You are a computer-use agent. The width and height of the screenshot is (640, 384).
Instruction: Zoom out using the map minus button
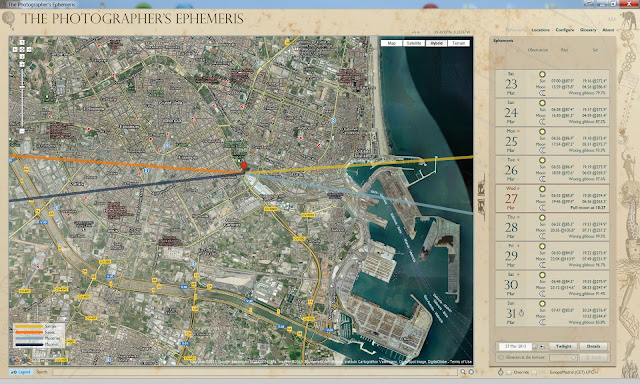coord(22,131)
